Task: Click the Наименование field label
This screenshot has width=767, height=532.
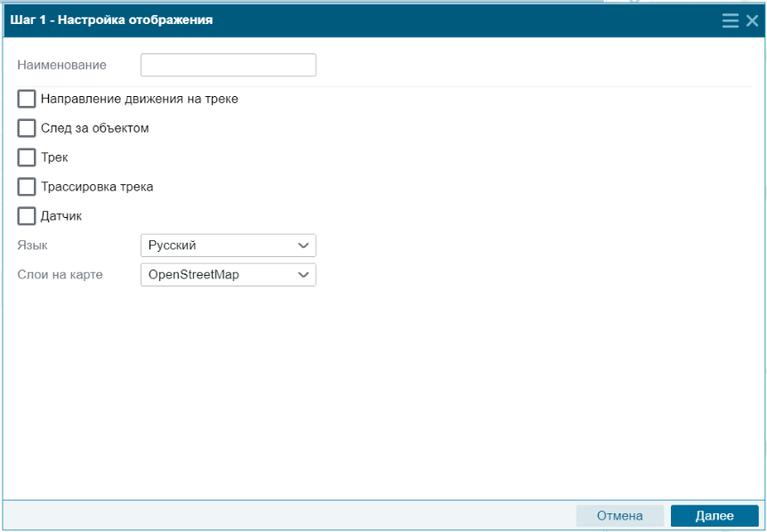Action: pyautogui.click(x=61, y=65)
